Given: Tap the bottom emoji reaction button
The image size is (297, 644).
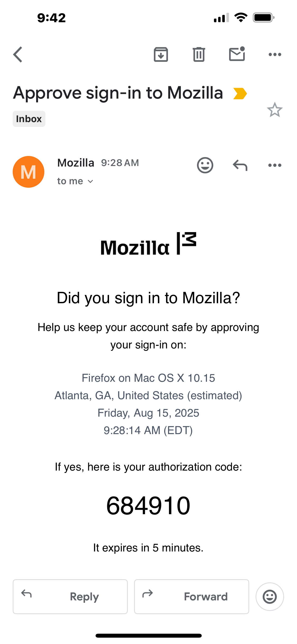Looking at the screenshot, I should click(270, 597).
